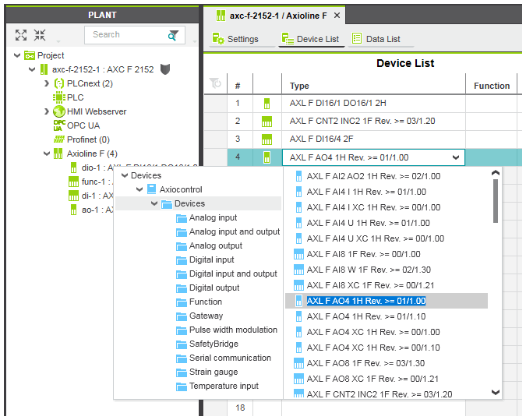The width and height of the screenshot is (526, 420).
Task: Expand the PLCnext (2) tree node
Action: (x=47, y=83)
